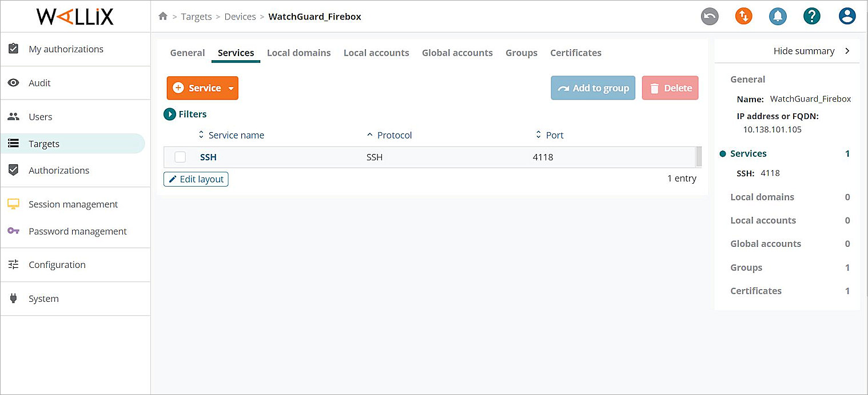The width and height of the screenshot is (868, 395).
Task: Expand the Filters section
Action: tap(170, 114)
